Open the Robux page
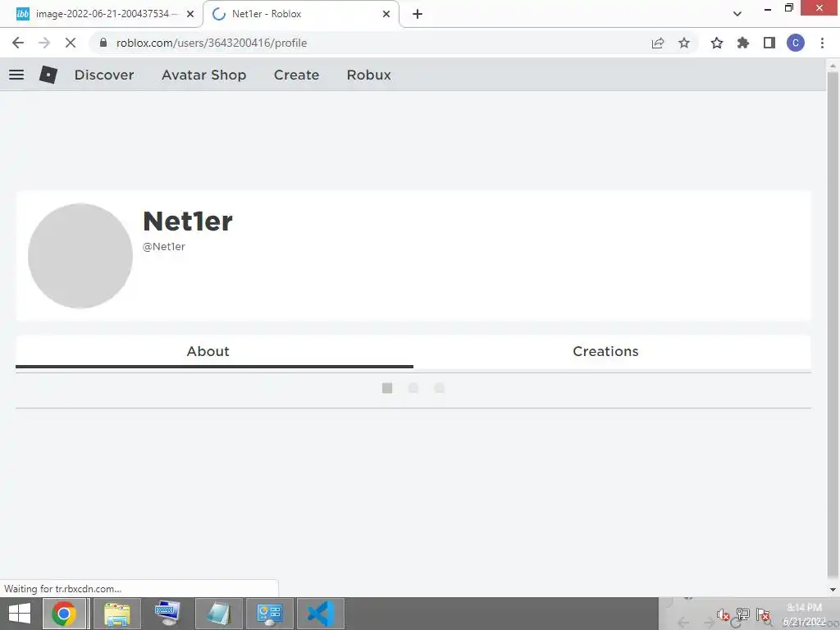Screen dimensions: 840x630 [x=369, y=75]
